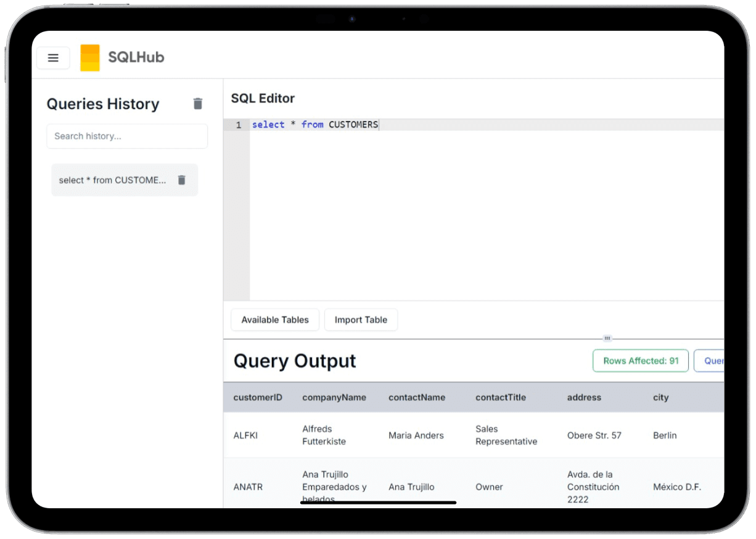Click the contactName column header

click(x=417, y=398)
